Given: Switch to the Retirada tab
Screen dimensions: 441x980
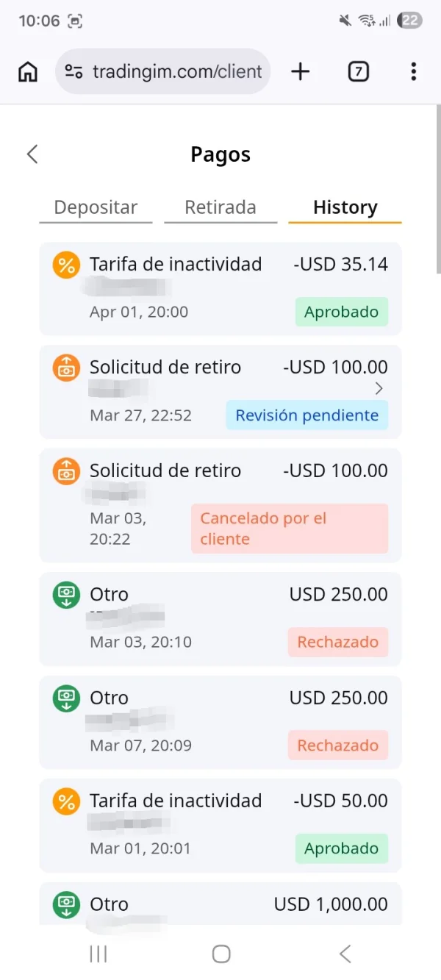Looking at the screenshot, I should [220, 207].
